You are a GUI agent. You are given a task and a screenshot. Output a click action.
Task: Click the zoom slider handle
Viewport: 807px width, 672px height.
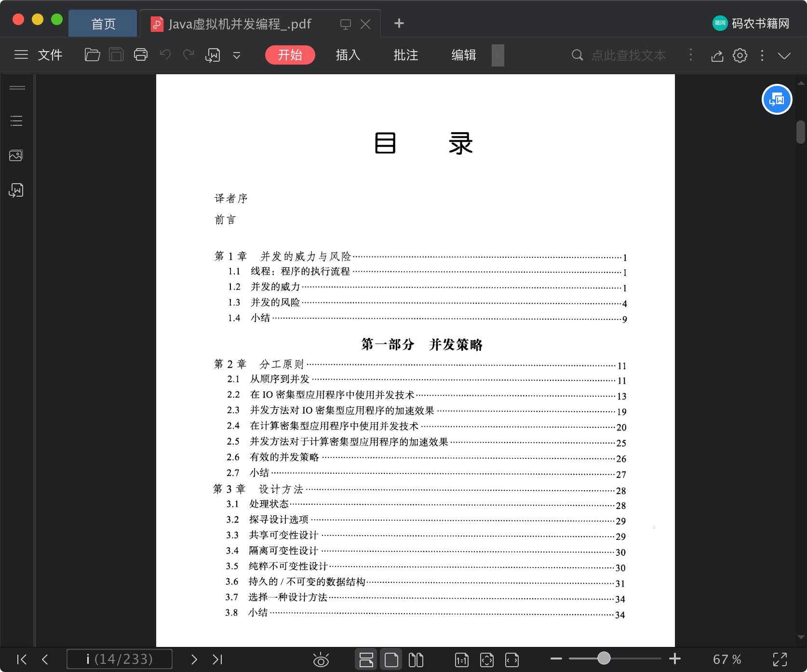(604, 658)
